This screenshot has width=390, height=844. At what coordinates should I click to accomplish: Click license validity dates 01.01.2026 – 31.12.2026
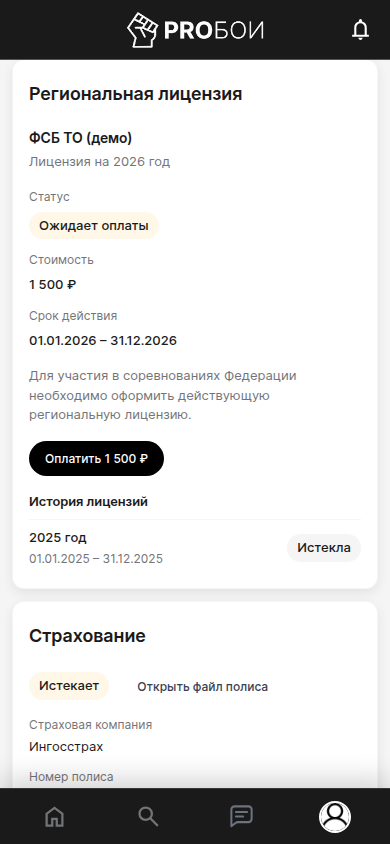pos(103,341)
